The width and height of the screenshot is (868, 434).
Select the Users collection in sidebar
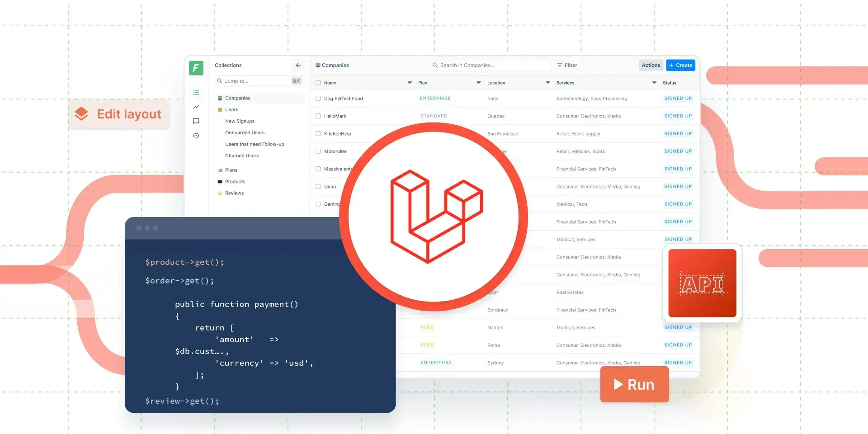click(x=231, y=109)
